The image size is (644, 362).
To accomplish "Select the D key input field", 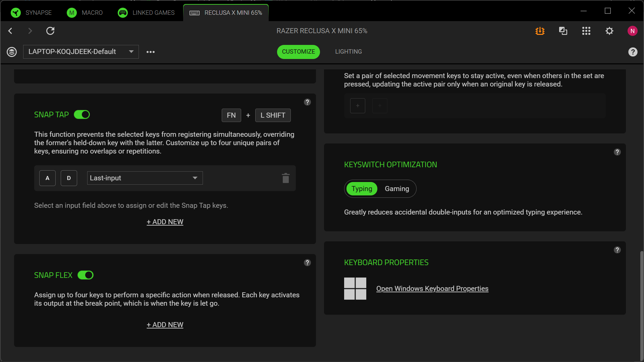I will pos(69,178).
